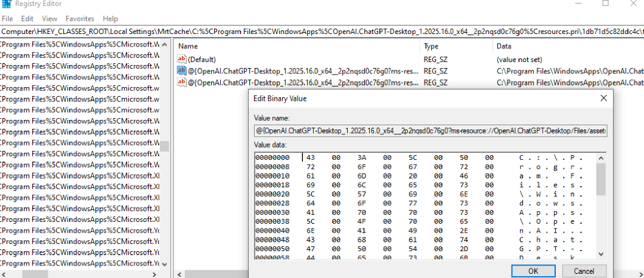Select the (Default) value string icon
The width and height of the screenshot is (644, 278).
[x=181, y=59]
